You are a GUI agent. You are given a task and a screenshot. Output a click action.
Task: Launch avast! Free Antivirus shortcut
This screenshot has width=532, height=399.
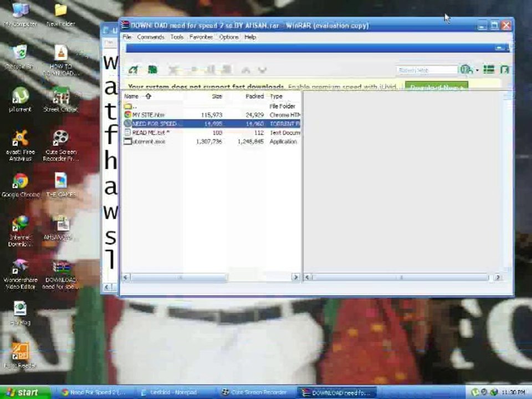click(21, 146)
